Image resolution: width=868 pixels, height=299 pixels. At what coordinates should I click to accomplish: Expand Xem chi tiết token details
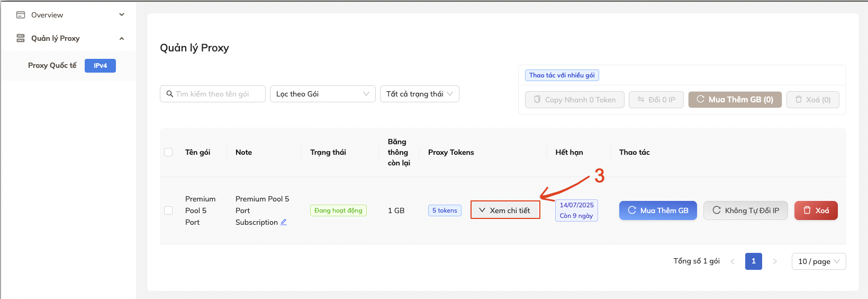pyautogui.click(x=505, y=210)
